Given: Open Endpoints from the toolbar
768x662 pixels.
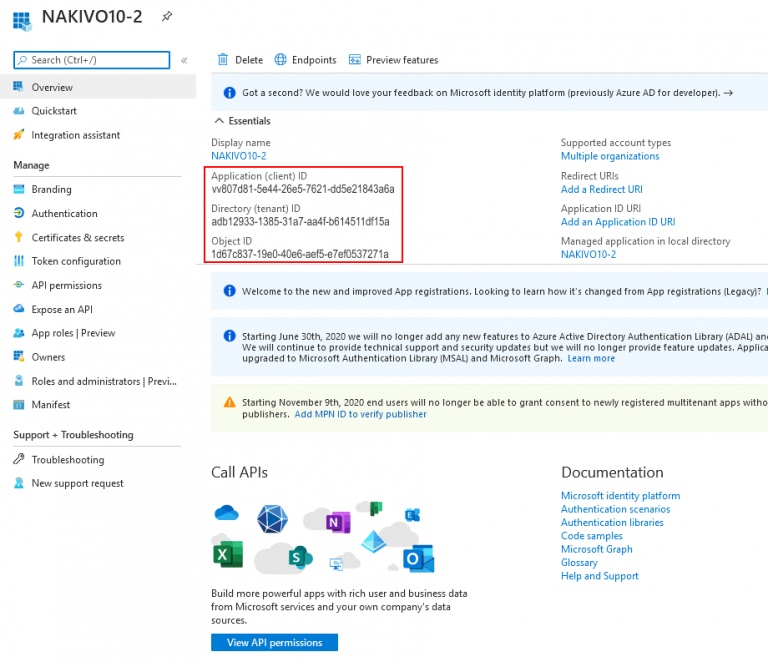Looking at the screenshot, I should (x=305, y=60).
